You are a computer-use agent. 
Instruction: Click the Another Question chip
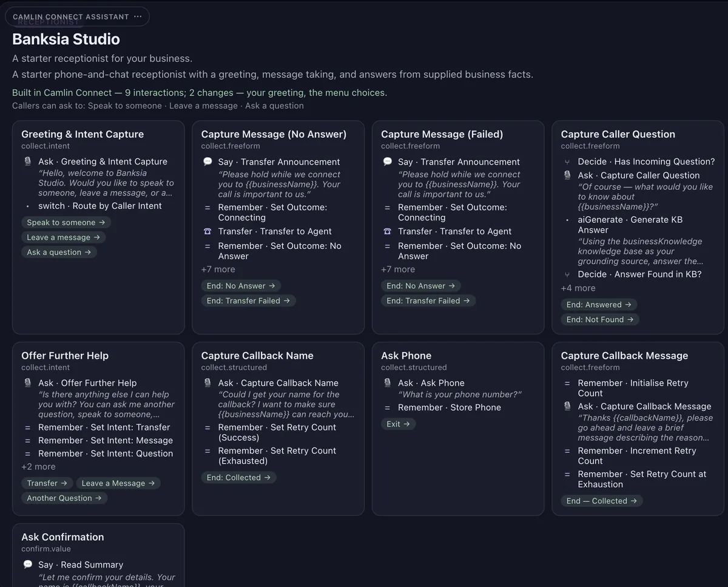[65, 498]
